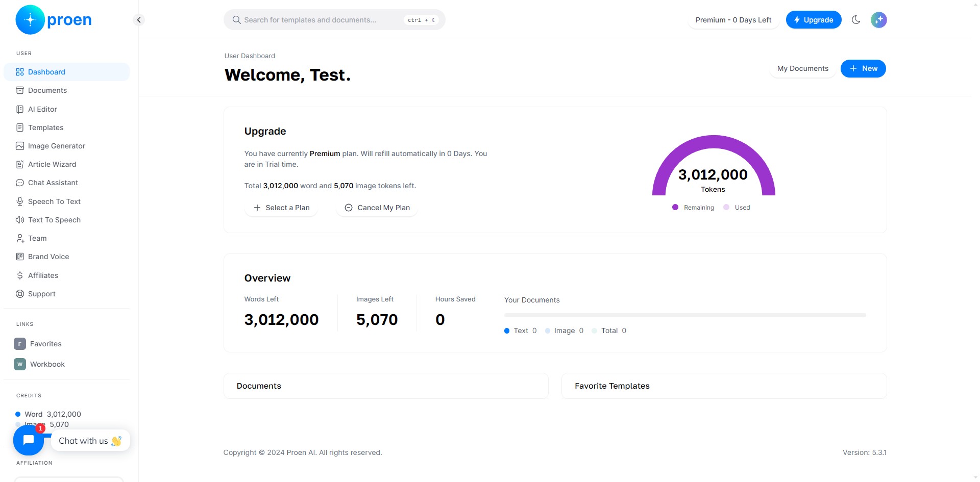Open the Brand Voice settings
Image resolution: width=980 pixels, height=482 pixels.
48,257
